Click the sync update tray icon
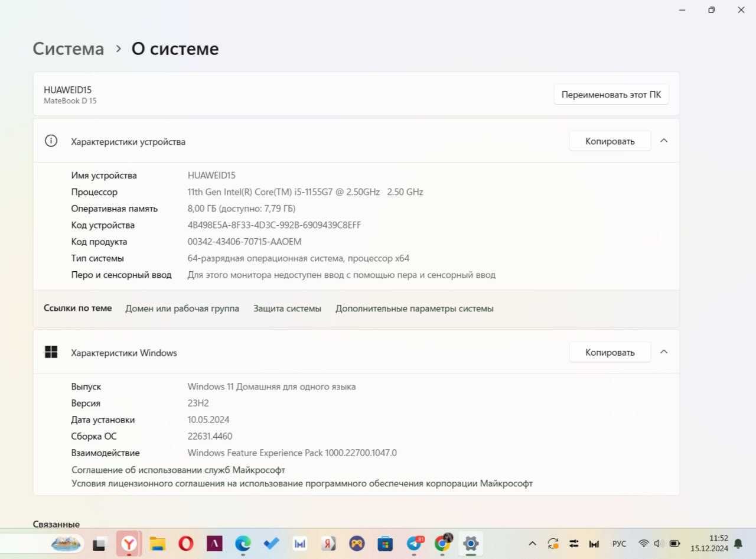 pyautogui.click(x=553, y=544)
